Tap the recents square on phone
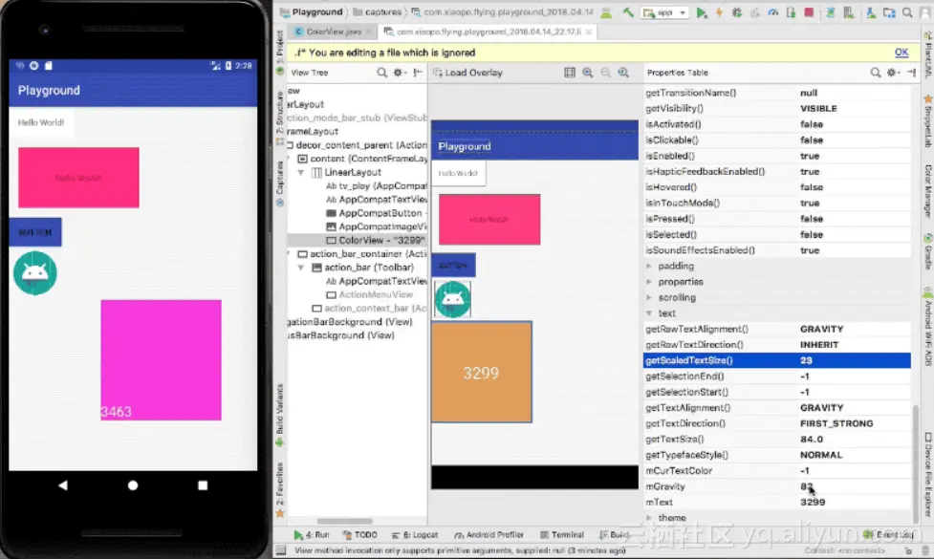The height and width of the screenshot is (560, 934). [x=203, y=485]
